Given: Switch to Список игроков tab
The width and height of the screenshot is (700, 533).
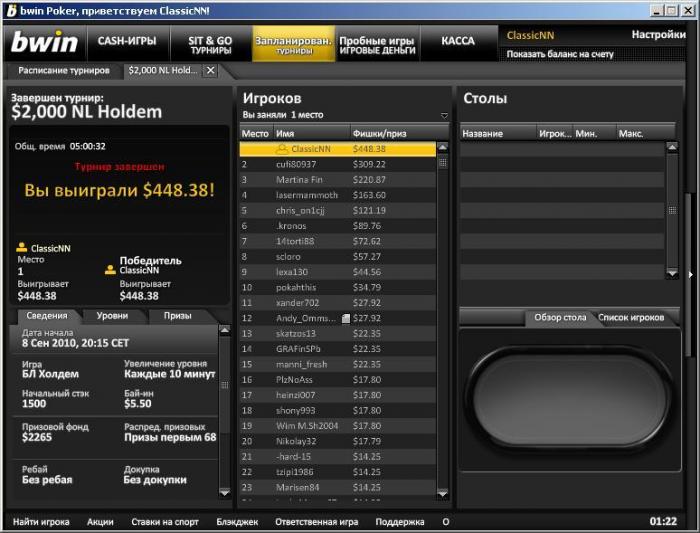Looking at the screenshot, I should point(631,317).
